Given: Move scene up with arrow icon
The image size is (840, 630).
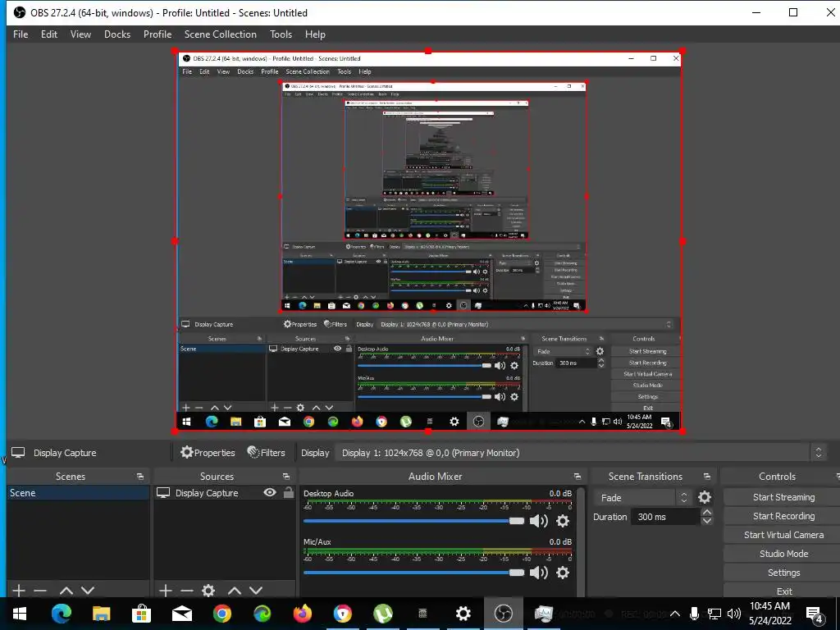Looking at the screenshot, I should tap(66, 591).
